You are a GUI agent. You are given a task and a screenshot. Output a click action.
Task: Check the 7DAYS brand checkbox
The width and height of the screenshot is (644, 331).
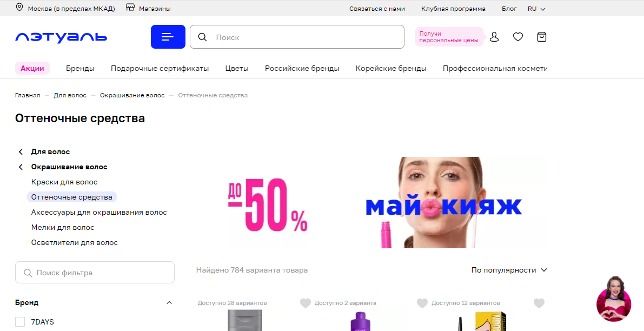(x=20, y=322)
